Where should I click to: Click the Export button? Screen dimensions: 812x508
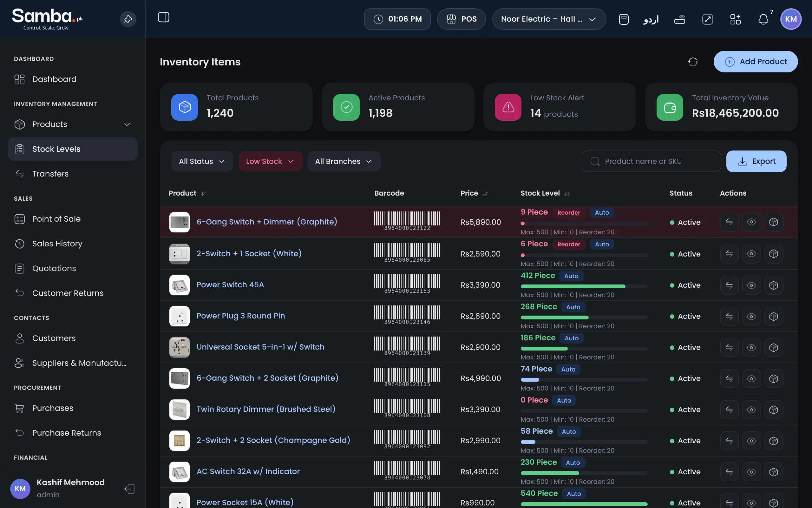pos(756,161)
